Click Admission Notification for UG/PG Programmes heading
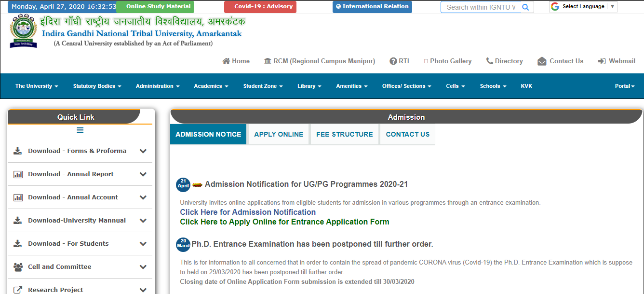Screen dimensions: 644x294 (x=306, y=184)
